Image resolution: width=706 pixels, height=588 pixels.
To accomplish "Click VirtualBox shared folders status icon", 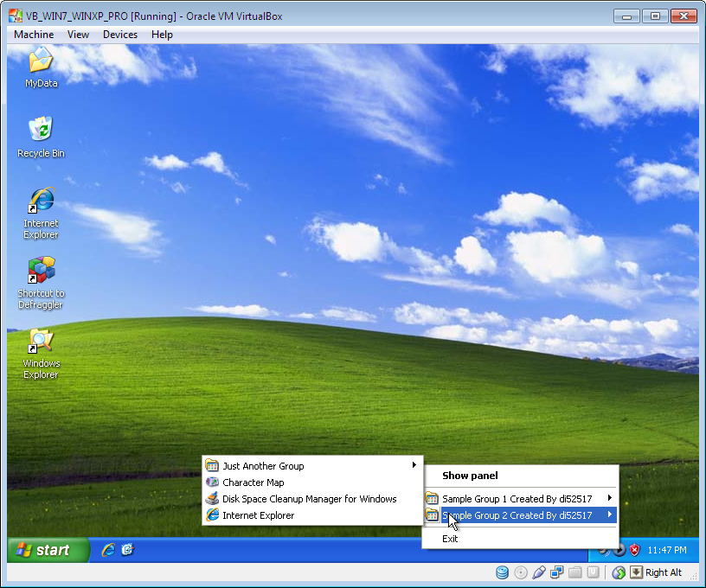I will pos(575,572).
